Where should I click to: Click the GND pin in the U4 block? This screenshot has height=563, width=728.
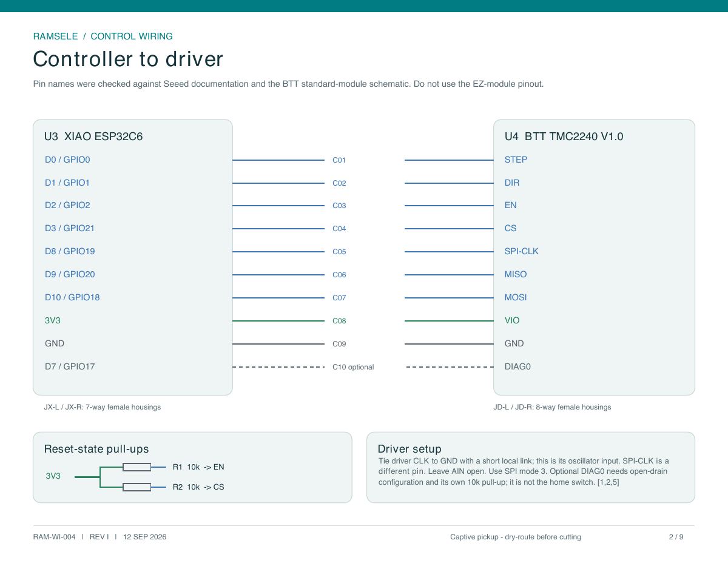coord(514,343)
